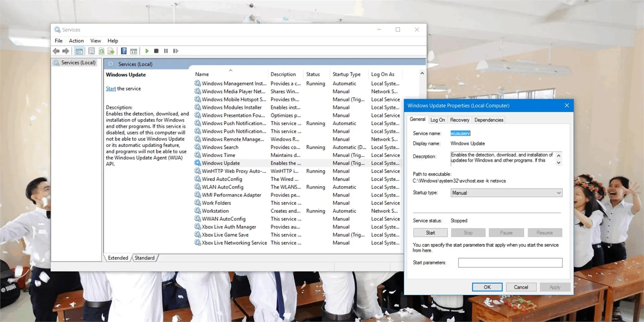644x322 pixels.
Task: Open Help using the blue question mark icon
Action: point(123,51)
